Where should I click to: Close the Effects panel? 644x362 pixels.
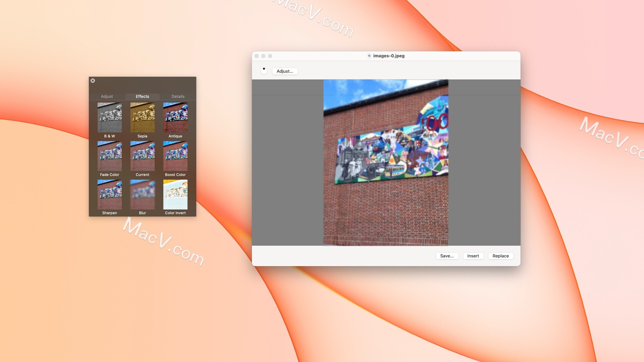point(93,80)
